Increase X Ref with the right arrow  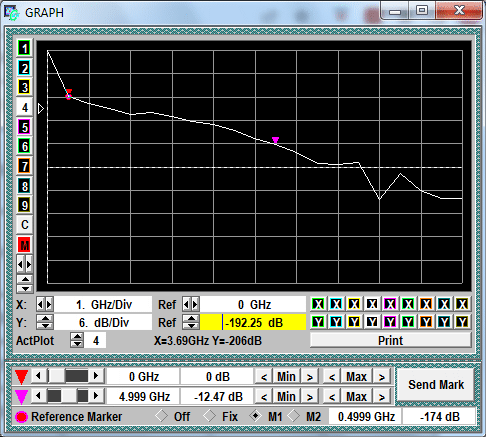[x=195, y=304]
